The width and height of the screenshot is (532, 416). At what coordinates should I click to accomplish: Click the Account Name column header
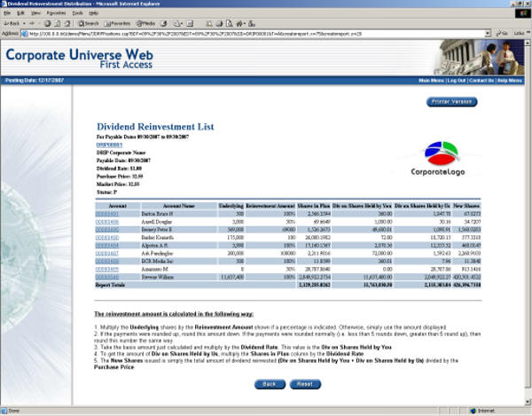click(178, 206)
